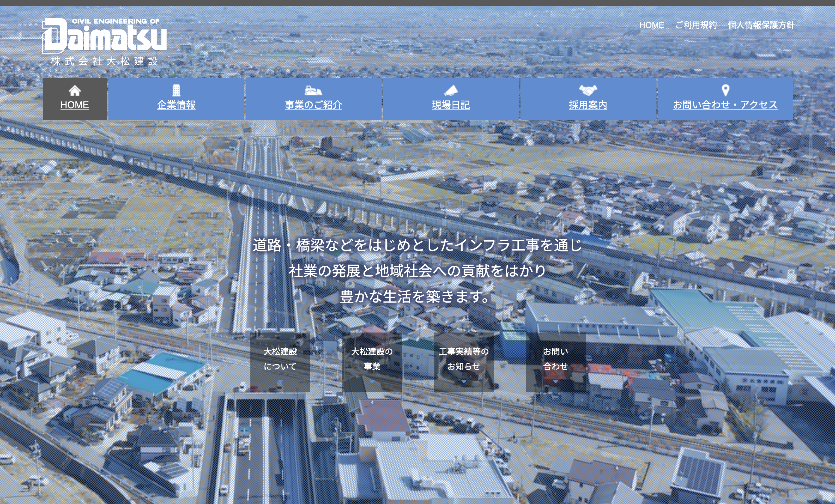Select 採用案内 from the navigation bar
This screenshot has width=835, height=504.
click(x=588, y=98)
